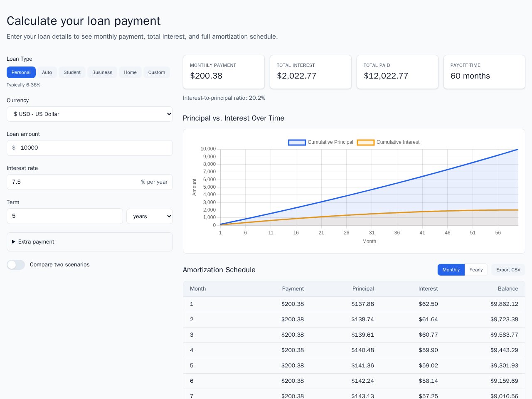Click the Payoff Time 60 months value
Viewport: 532px width, 399px height.
click(x=470, y=76)
